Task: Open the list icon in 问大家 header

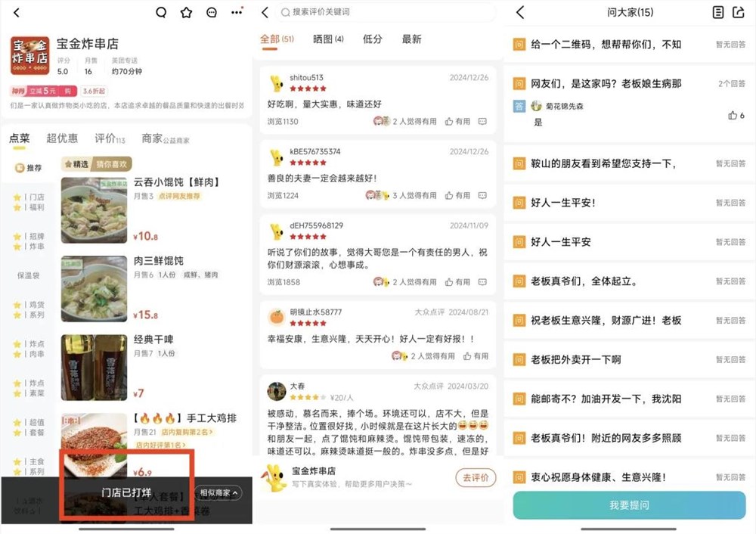Action: click(x=718, y=13)
